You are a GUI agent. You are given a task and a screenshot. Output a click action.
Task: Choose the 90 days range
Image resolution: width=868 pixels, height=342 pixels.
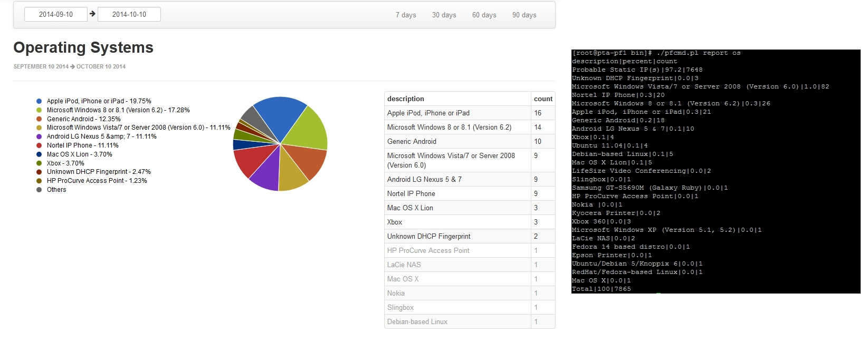(524, 15)
